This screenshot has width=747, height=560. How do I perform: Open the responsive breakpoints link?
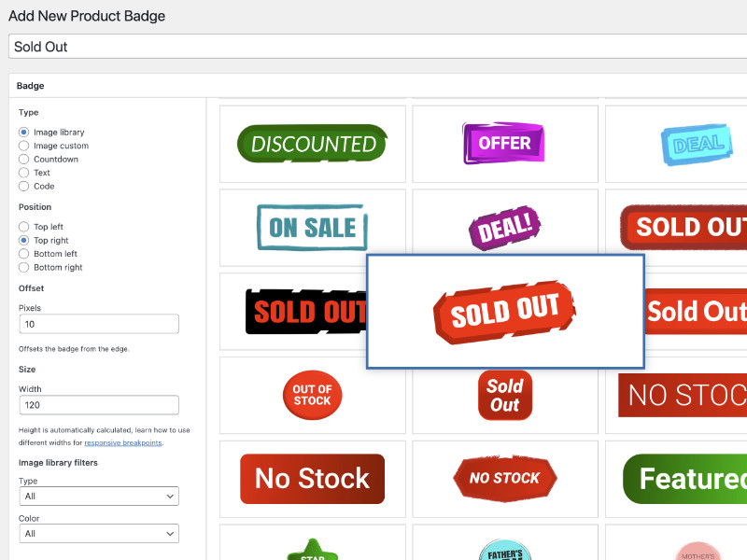pos(123,443)
